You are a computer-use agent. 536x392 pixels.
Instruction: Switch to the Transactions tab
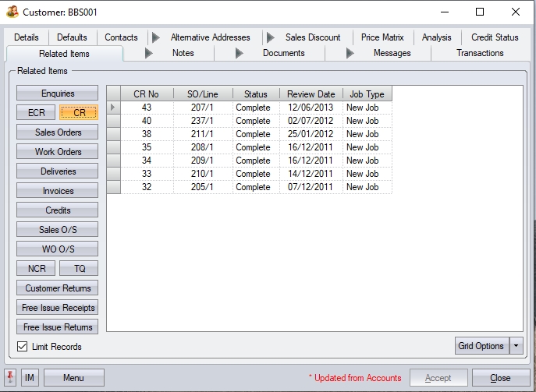click(x=480, y=53)
